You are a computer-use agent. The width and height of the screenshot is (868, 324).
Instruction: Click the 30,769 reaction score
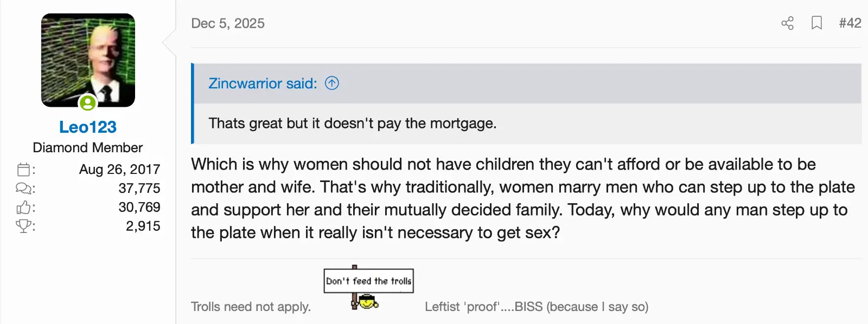point(139,207)
